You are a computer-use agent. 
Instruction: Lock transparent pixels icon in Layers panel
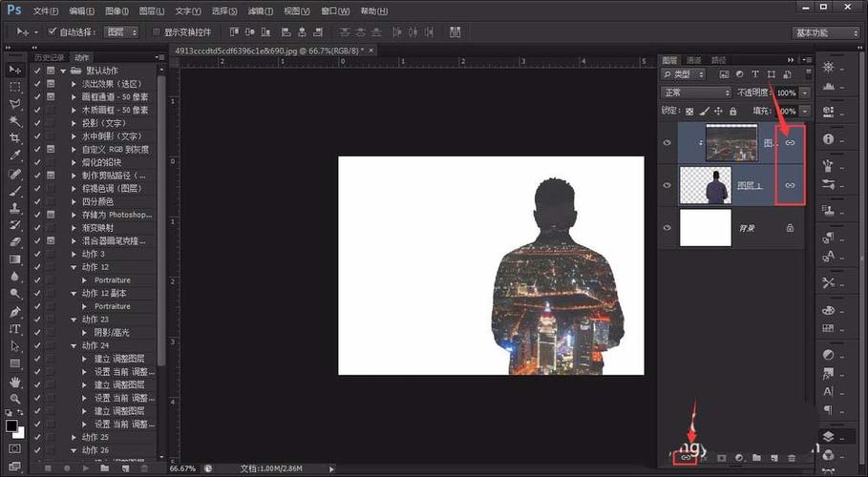pos(689,112)
